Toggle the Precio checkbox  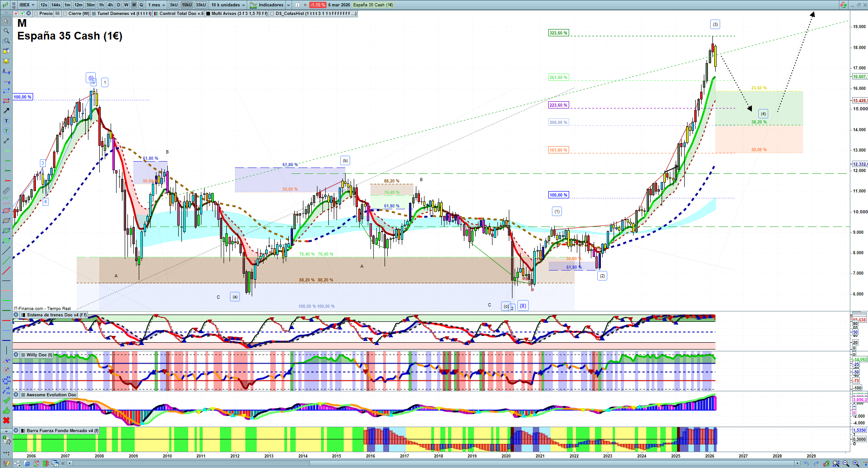click(36, 14)
